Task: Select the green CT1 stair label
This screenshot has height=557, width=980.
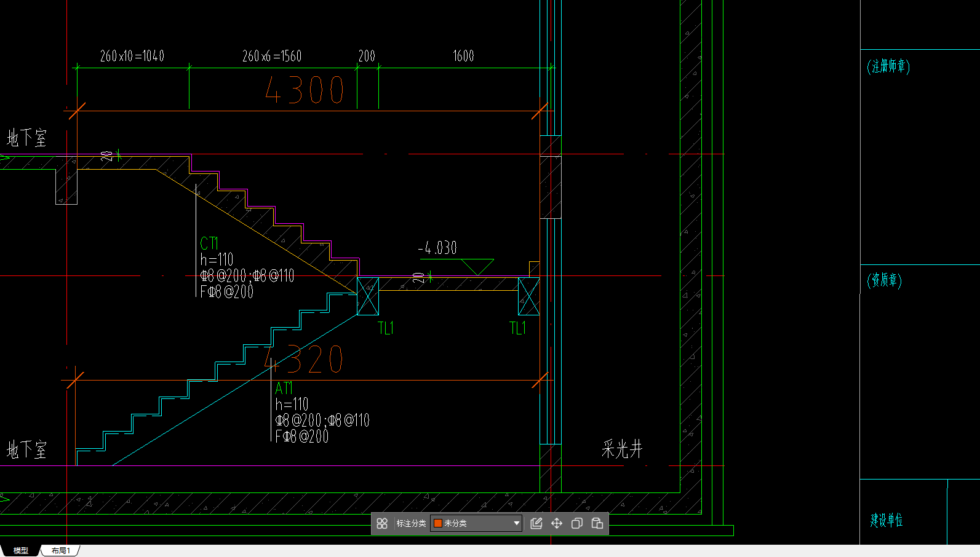Action: click(209, 243)
